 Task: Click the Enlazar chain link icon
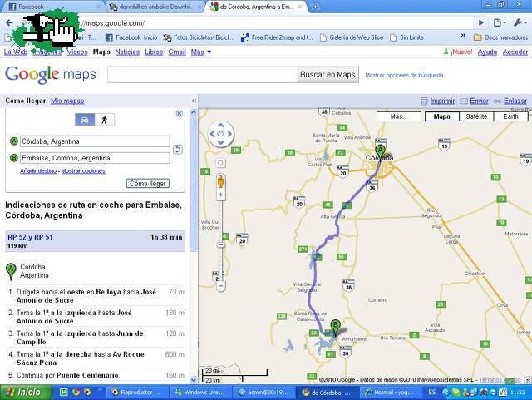click(x=498, y=101)
